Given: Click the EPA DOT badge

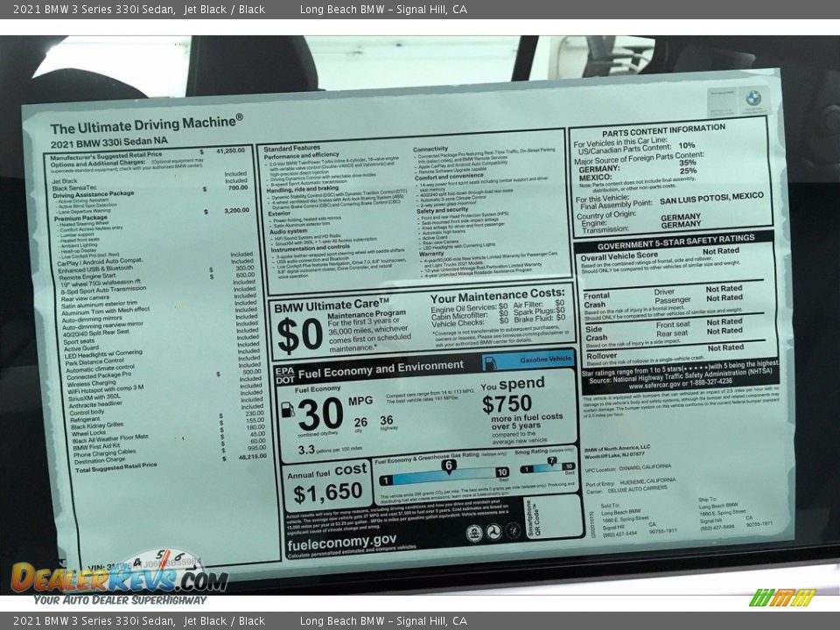Looking at the screenshot, I should 285,375.
